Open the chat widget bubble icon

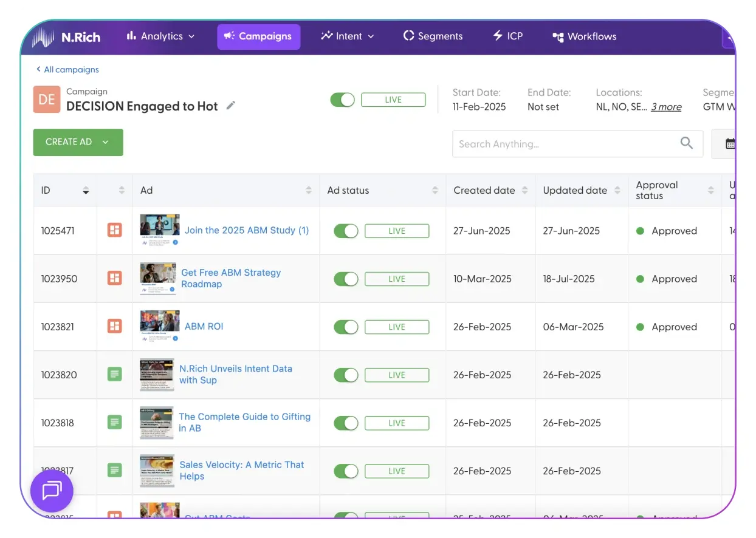(x=52, y=490)
